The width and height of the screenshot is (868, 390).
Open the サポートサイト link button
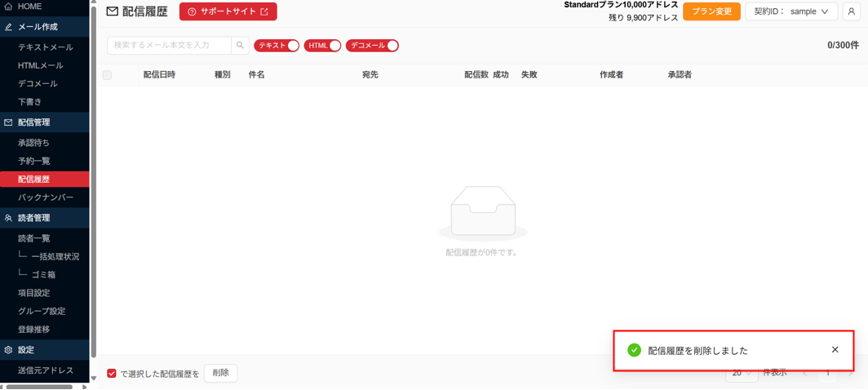(228, 11)
